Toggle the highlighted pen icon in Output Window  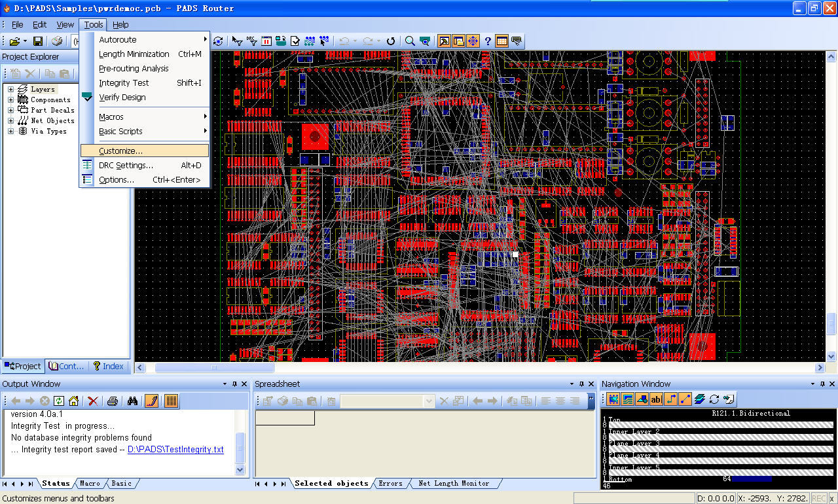(152, 401)
